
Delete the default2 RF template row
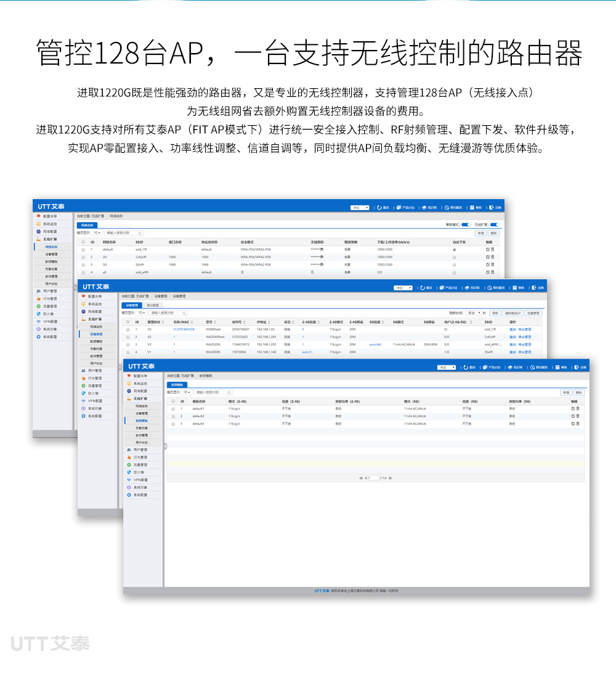coord(578,416)
